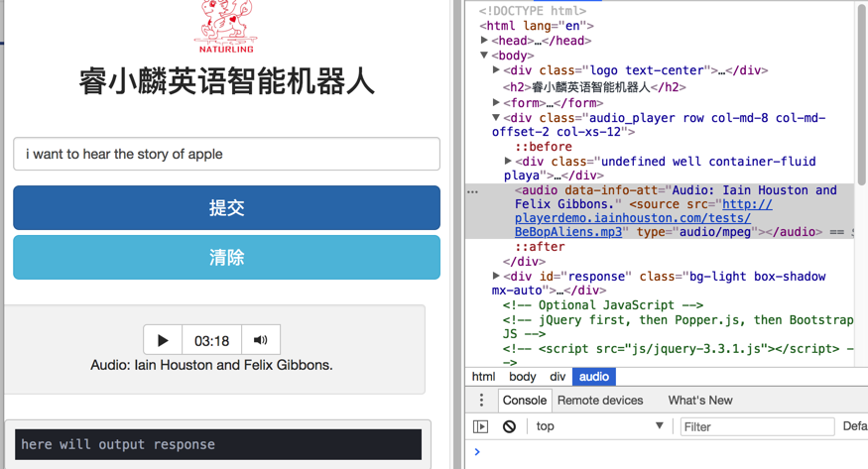Select the Optional JavaScript comment row
The width and height of the screenshot is (868, 469).
point(603,305)
